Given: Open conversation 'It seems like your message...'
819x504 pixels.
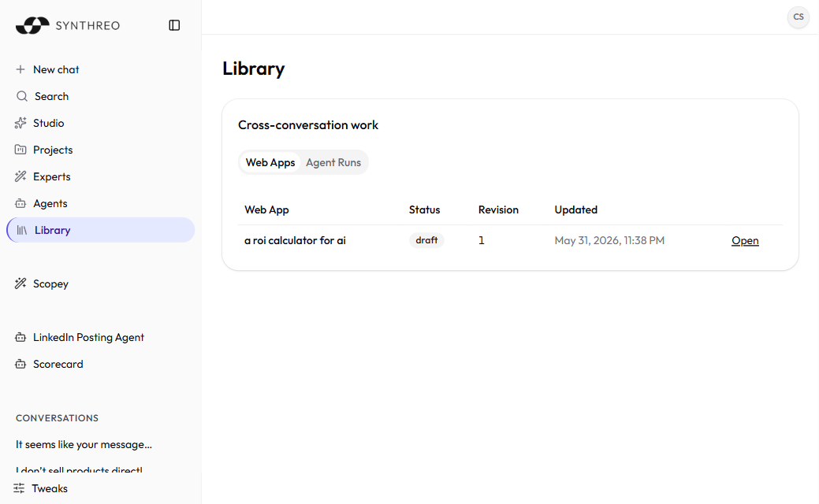Looking at the screenshot, I should coord(84,444).
